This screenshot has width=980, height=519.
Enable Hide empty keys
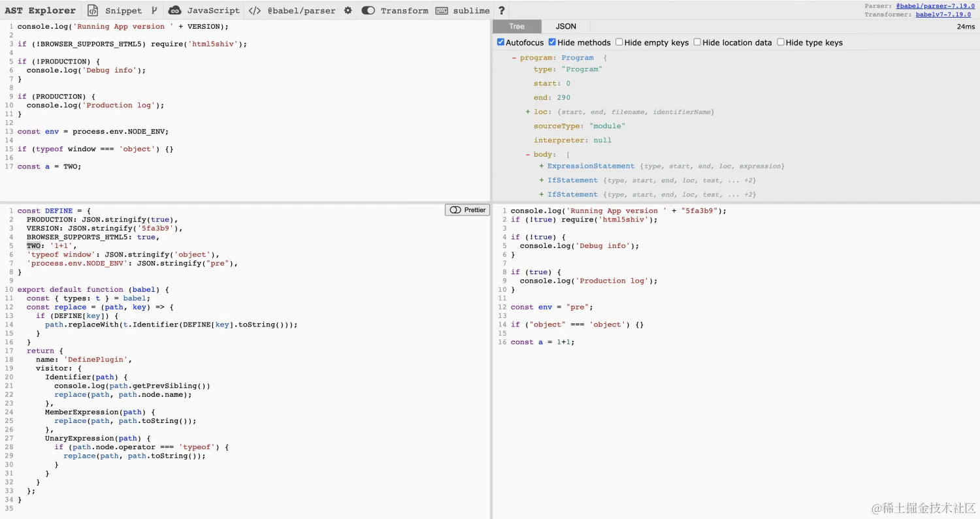tap(619, 42)
